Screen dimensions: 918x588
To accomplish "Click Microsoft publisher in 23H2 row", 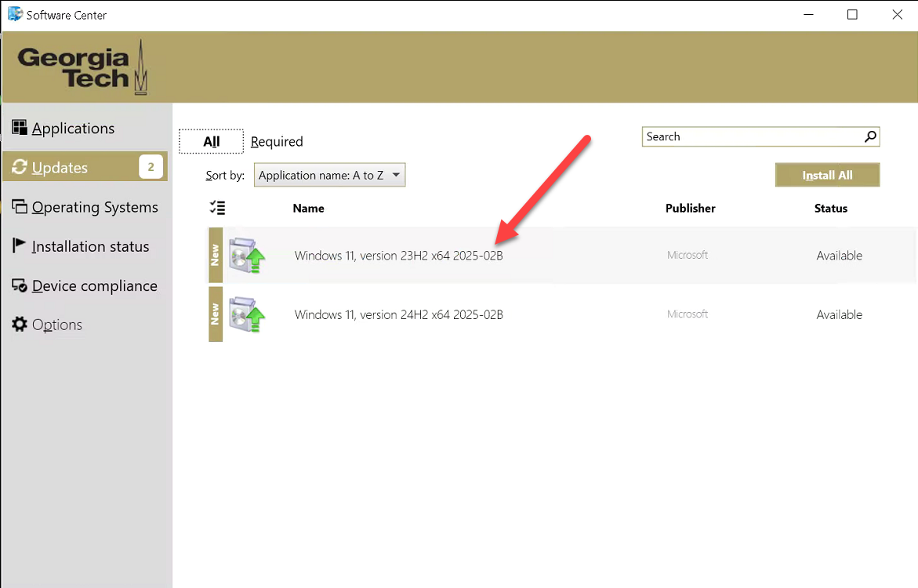I will coord(688,255).
